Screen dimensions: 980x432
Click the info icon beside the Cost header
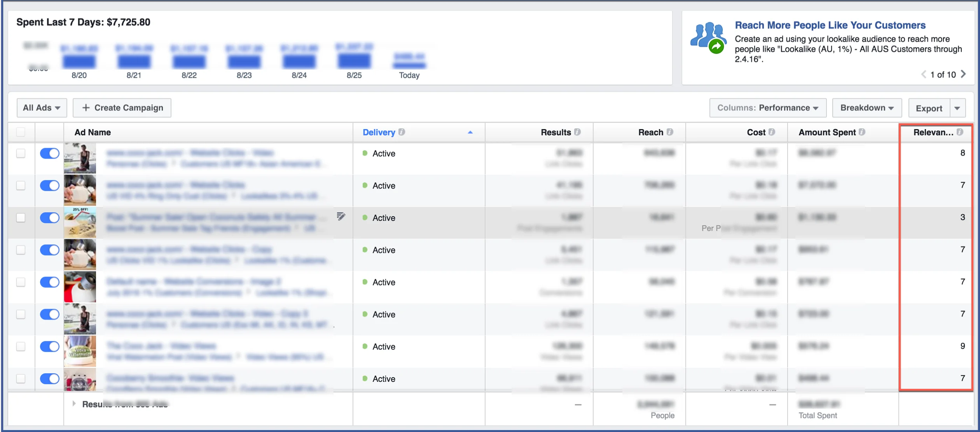click(x=772, y=132)
